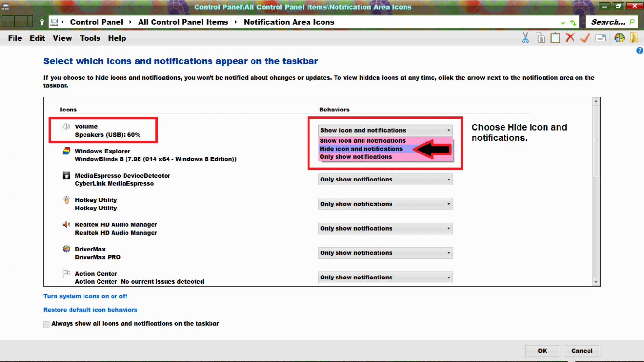
Task: Click the list scroll up arrow
Action: tap(596, 101)
